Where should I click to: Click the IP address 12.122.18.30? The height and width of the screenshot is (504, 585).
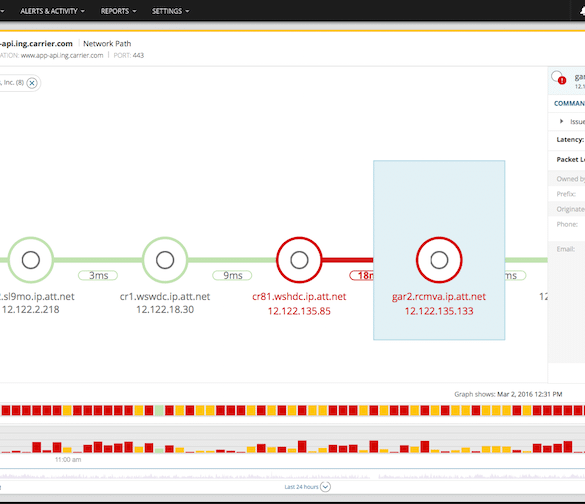point(165,310)
